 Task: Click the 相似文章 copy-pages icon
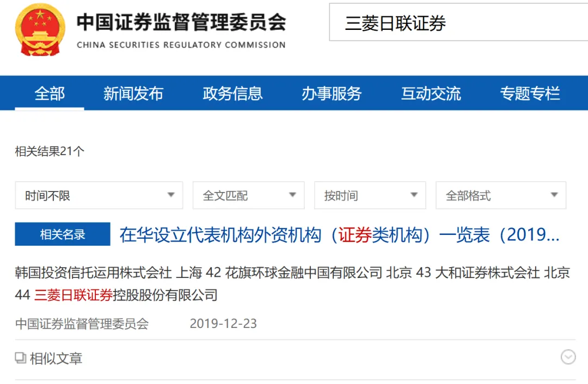[21, 358]
